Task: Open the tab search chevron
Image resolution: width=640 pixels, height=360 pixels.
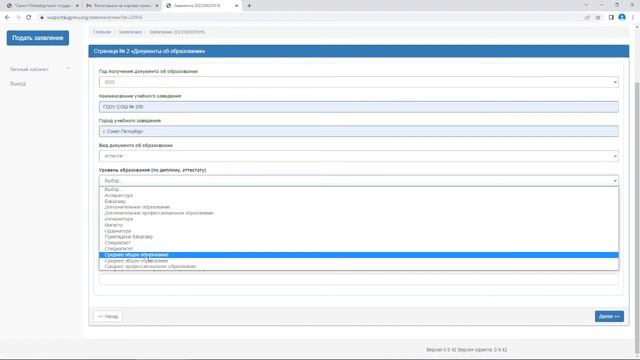Action: click(x=586, y=5)
